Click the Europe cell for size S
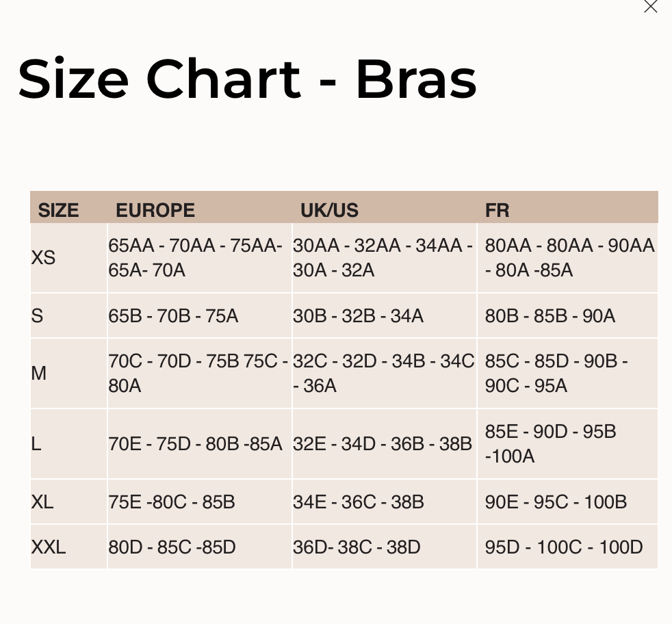The height and width of the screenshot is (624, 672). pyautogui.click(x=173, y=315)
